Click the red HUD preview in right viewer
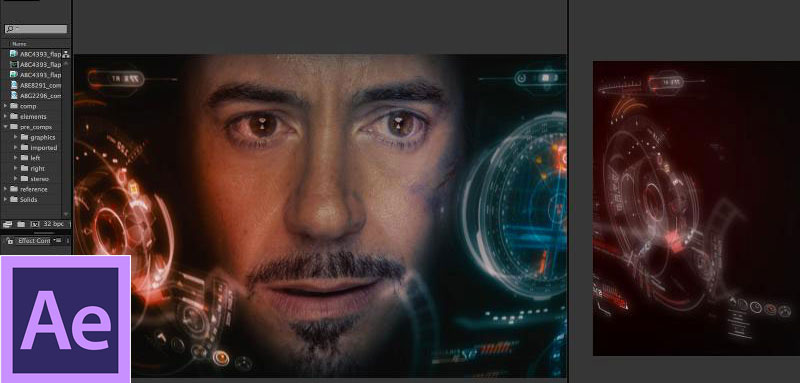The image size is (800, 383). point(696,208)
